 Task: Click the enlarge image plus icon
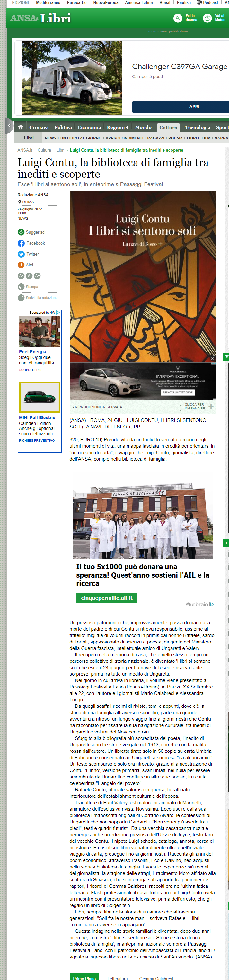(211, 406)
